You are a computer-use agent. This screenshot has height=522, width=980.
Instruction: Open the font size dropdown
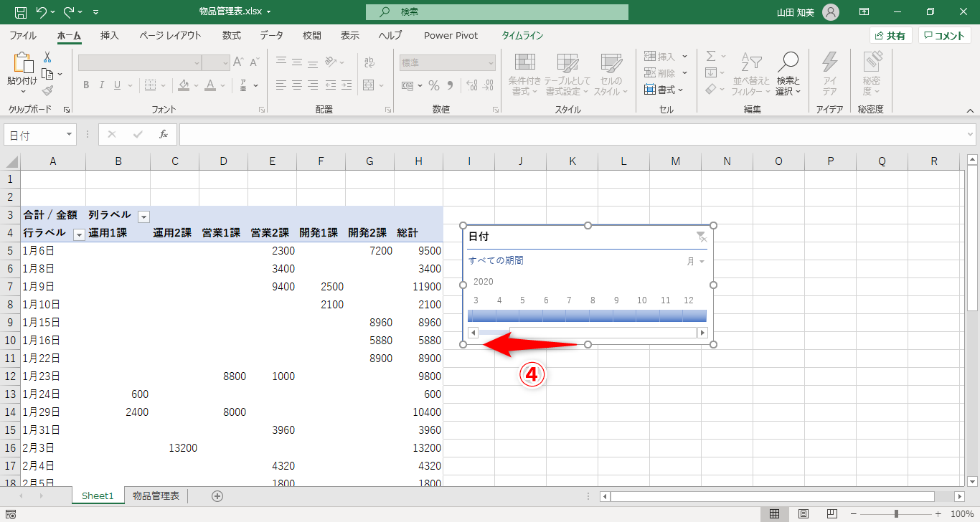click(x=224, y=63)
